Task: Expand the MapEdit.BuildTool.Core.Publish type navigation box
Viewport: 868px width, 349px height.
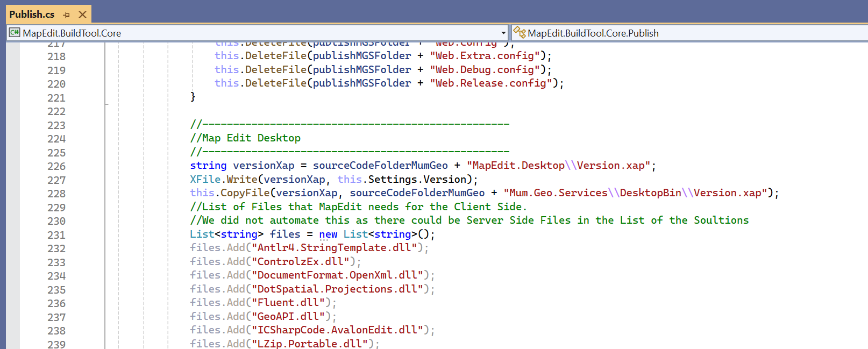Action: coord(688,33)
